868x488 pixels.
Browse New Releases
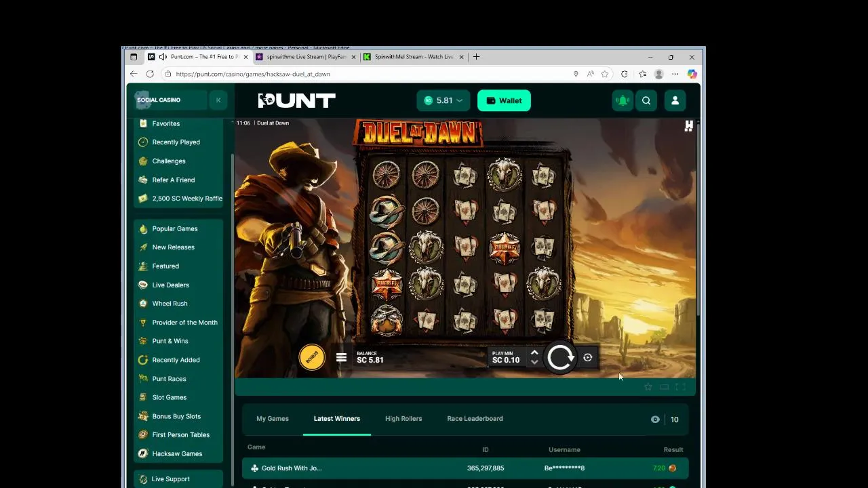(173, 247)
